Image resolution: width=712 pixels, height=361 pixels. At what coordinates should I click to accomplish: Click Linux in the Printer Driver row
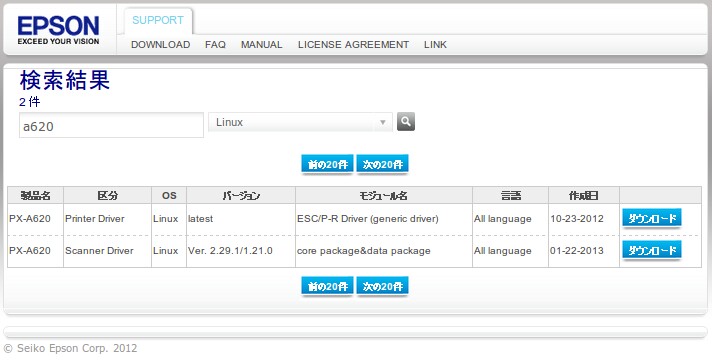(x=165, y=218)
